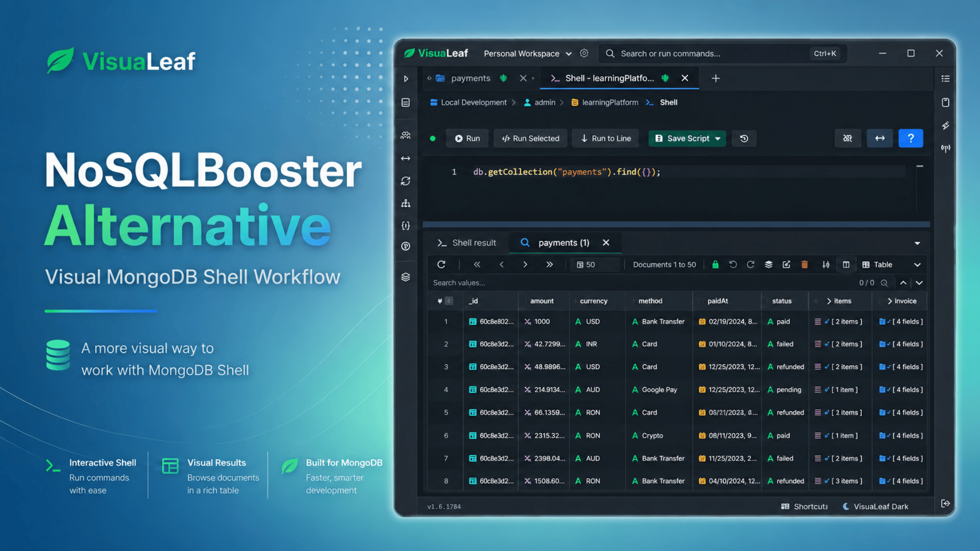Open the schema hierarchy sidebar icon
Viewport: 980px width, 551px height.
click(x=406, y=204)
